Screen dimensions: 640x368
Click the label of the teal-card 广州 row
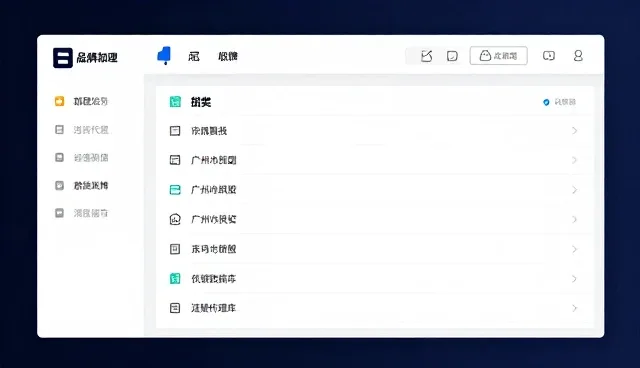click(214, 190)
